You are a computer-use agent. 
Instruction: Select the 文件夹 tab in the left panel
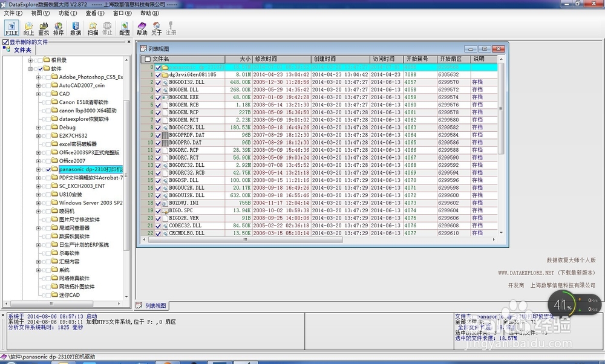point(19,50)
